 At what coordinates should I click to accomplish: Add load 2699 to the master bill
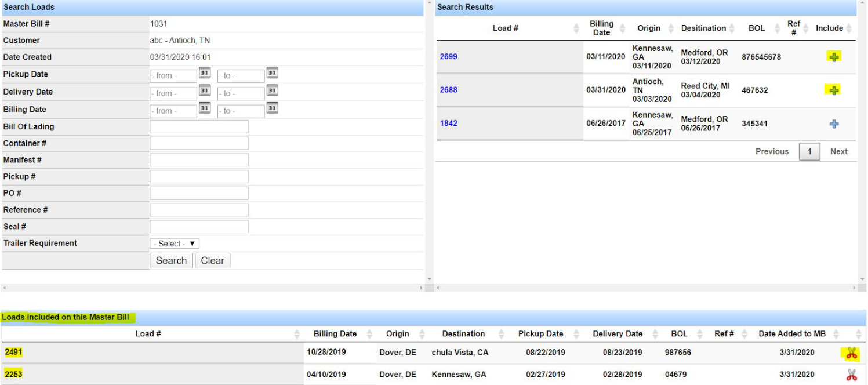coord(834,57)
